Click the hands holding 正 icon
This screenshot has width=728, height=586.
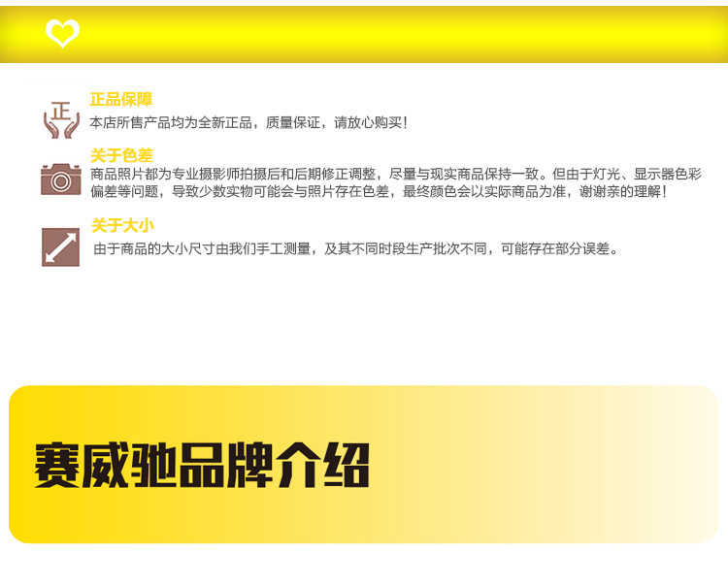click(61, 119)
